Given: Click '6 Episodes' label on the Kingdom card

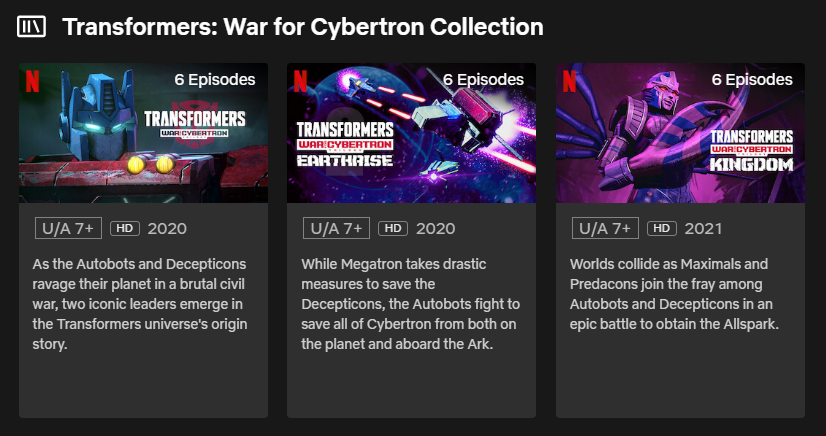Looking at the screenshot, I should coord(752,80).
